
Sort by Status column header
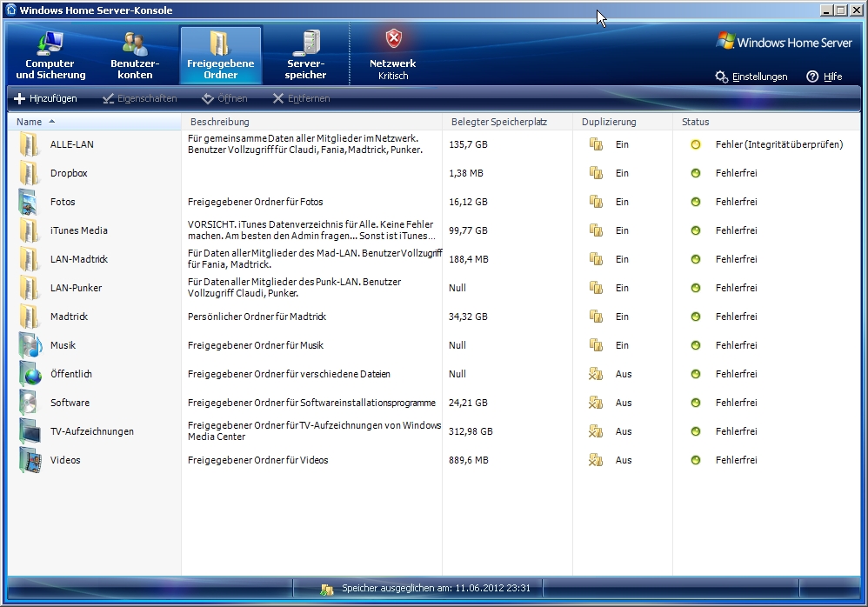point(766,122)
